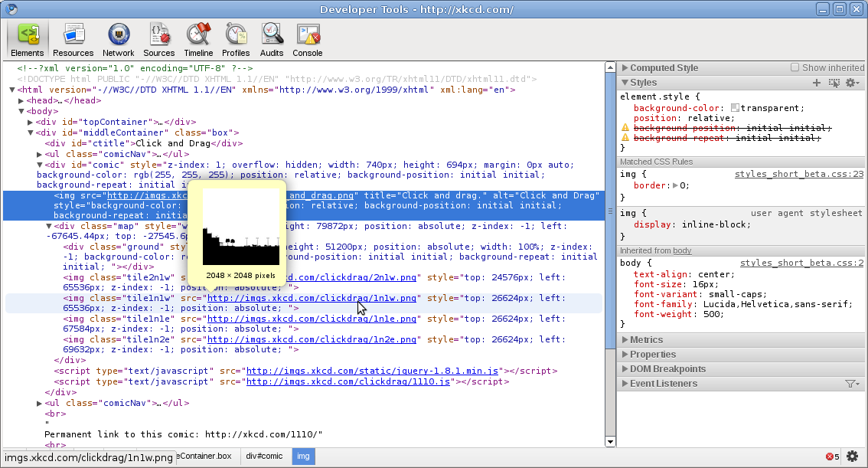The height and width of the screenshot is (468, 868).
Task: Open the Resources panel
Action: (73, 39)
